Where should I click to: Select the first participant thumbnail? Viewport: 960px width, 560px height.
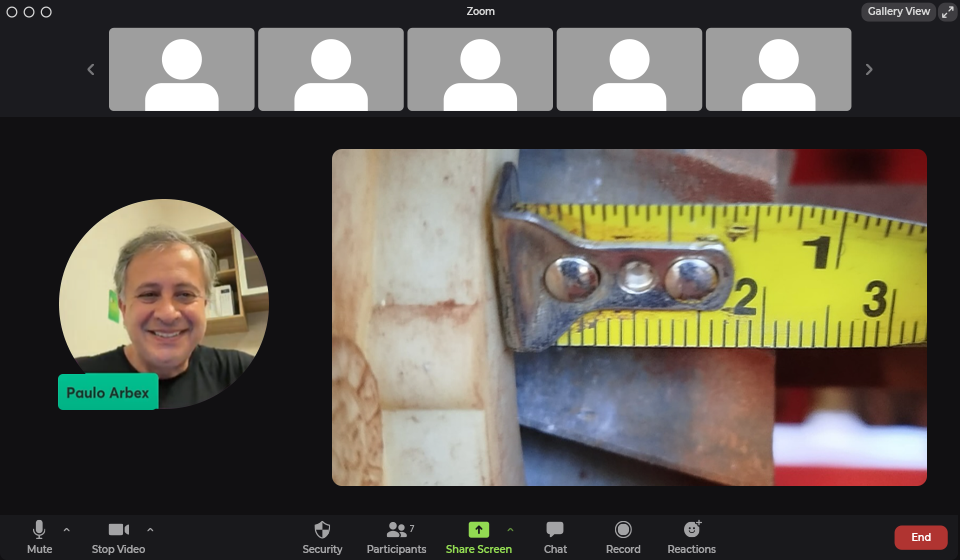(181, 69)
